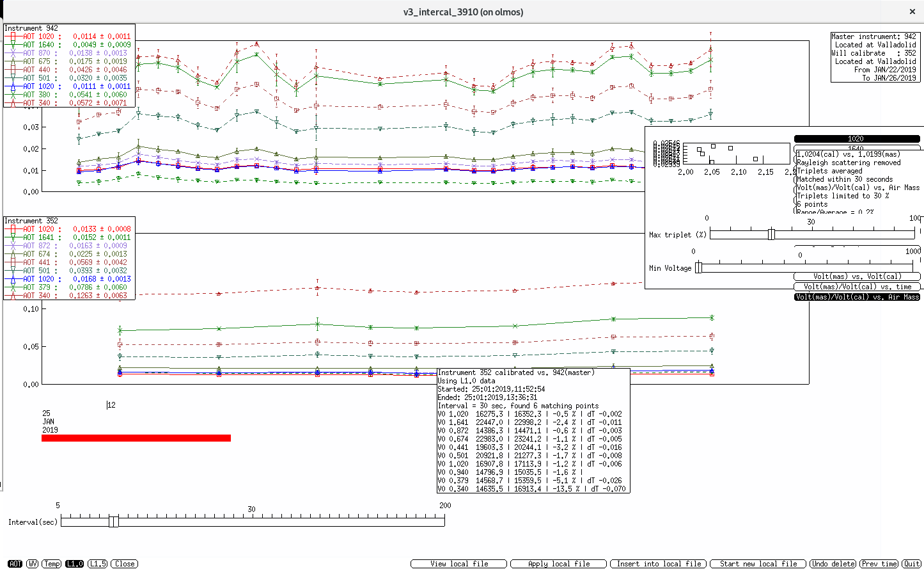Click legend row AOT 379 : 0.0786

click(68, 287)
